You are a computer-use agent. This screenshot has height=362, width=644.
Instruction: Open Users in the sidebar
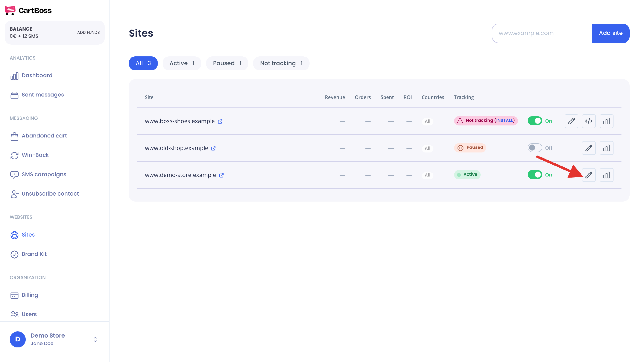click(x=23, y=314)
